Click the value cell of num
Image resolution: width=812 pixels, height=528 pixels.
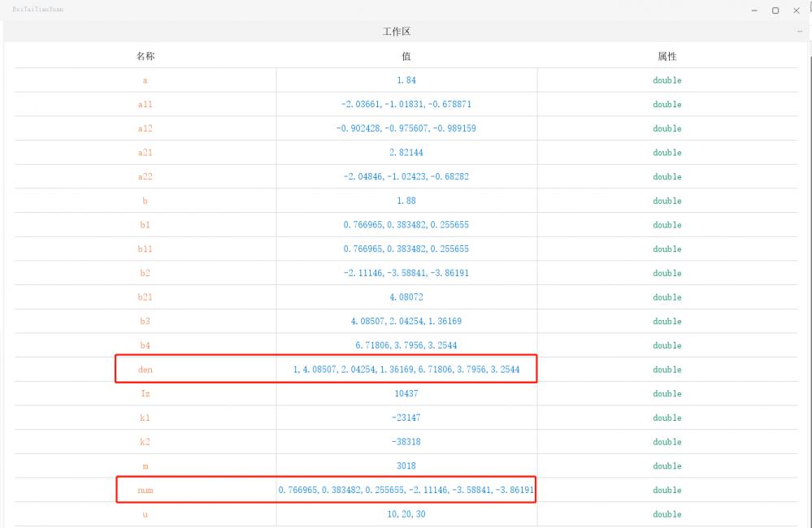pyautogui.click(x=406, y=491)
